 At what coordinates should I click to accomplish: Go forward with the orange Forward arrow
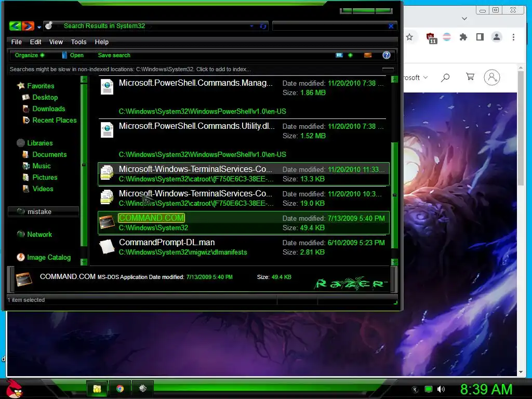point(28,26)
